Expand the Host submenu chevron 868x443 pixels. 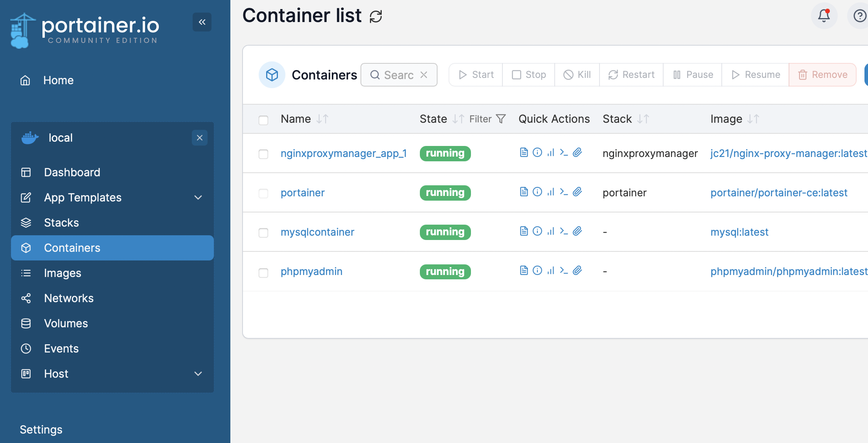[198, 374]
